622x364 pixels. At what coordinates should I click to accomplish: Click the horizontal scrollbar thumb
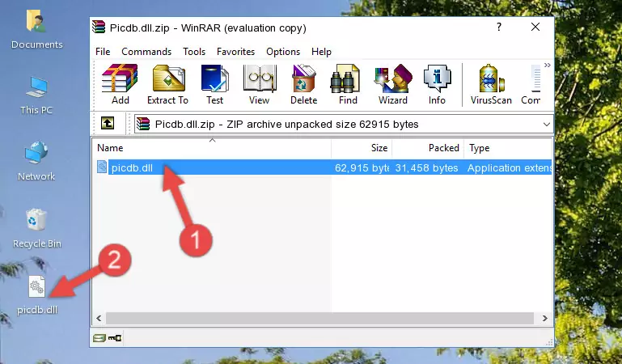(319, 318)
